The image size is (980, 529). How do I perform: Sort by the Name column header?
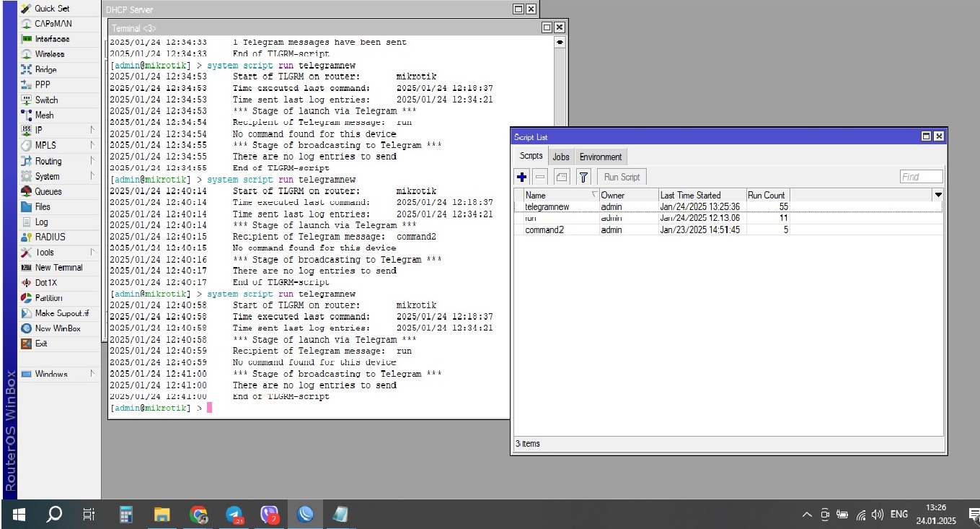(x=562, y=195)
